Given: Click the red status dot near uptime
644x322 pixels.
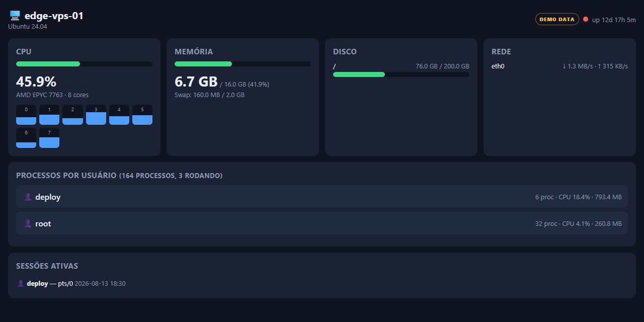Looking at the screenshot, I should point(586,19).
